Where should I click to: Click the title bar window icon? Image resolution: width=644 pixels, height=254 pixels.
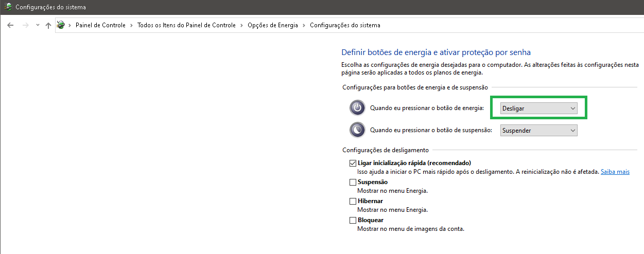[x=8, y=7]
